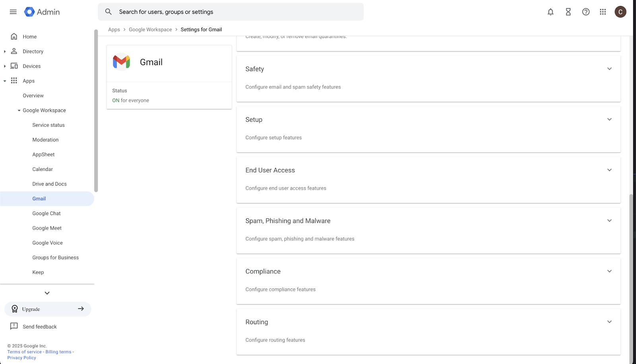Collapse the Apps tree arrow
The image size is (636, 364).
[x=5, y=81]
